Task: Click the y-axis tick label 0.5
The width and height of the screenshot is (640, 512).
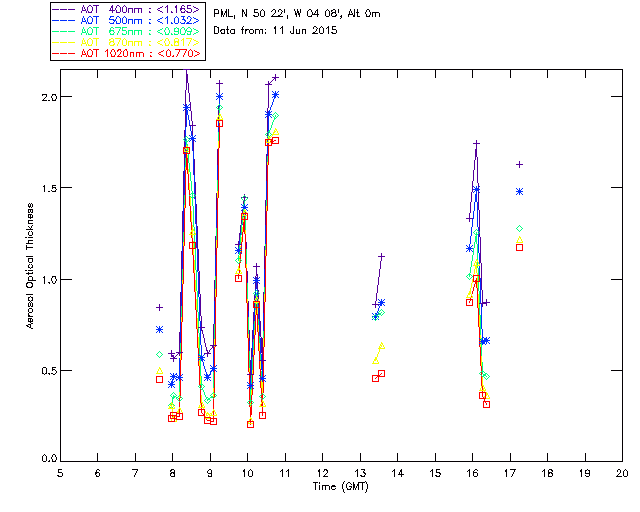Action: pyautogui.click(x=49, y=371)
